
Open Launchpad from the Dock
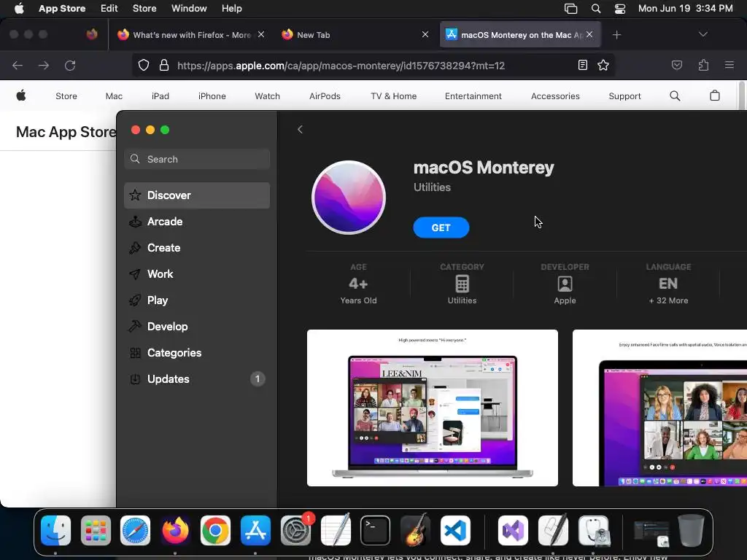coord(96,530)
